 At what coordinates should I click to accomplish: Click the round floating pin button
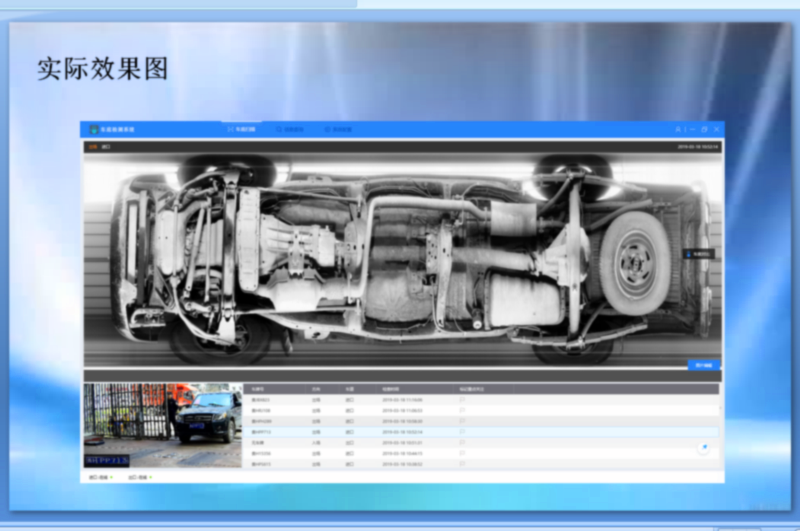coord(704,447)
